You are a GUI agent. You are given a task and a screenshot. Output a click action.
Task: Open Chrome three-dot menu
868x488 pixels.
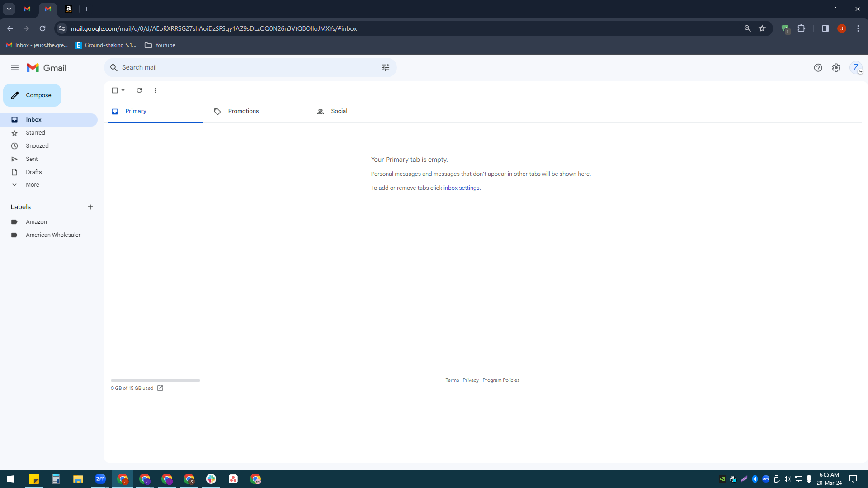pos(858,28)
